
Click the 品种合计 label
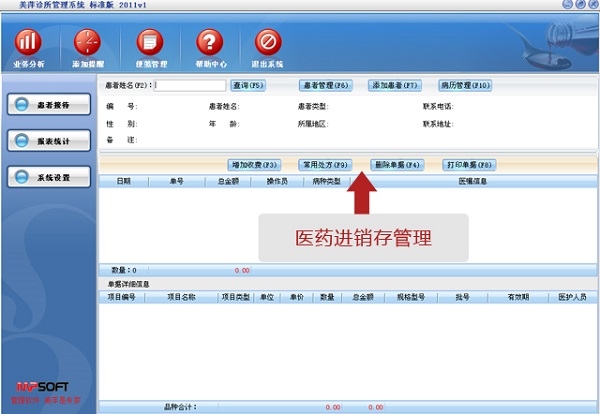pos(180,407)
